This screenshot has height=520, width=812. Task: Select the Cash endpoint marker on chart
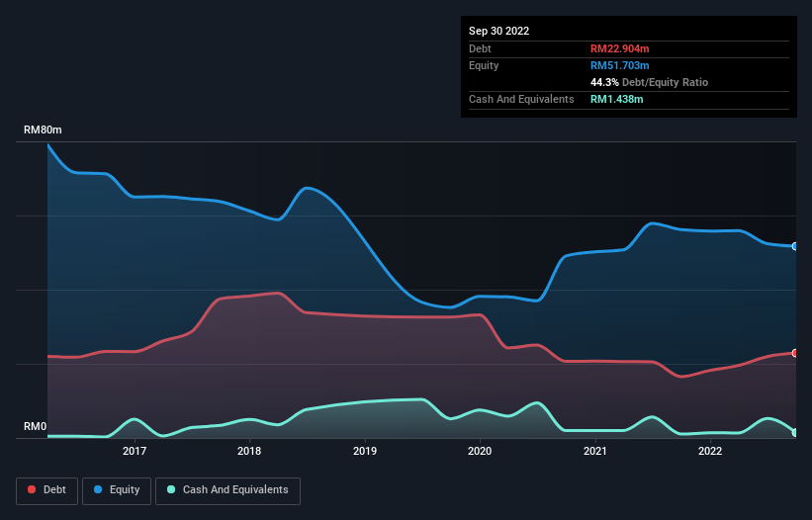click(x=795, y=433)
